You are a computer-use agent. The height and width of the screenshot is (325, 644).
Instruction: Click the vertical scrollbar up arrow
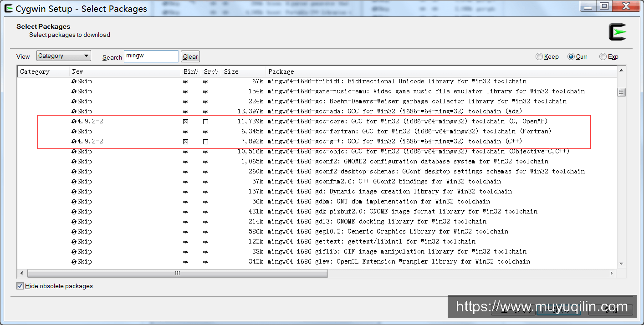click(621, 71)
